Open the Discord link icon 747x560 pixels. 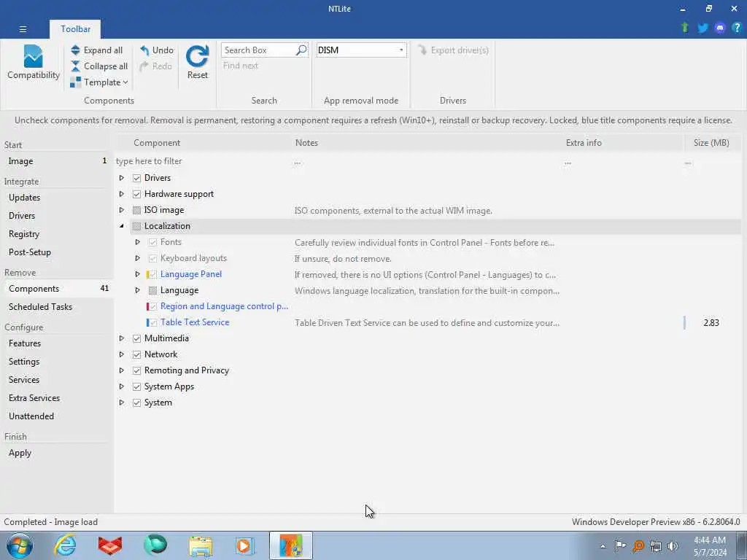click(720, 28)
